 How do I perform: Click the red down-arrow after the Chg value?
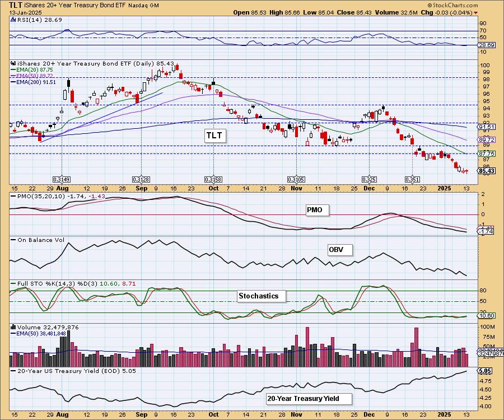(475, 13)
